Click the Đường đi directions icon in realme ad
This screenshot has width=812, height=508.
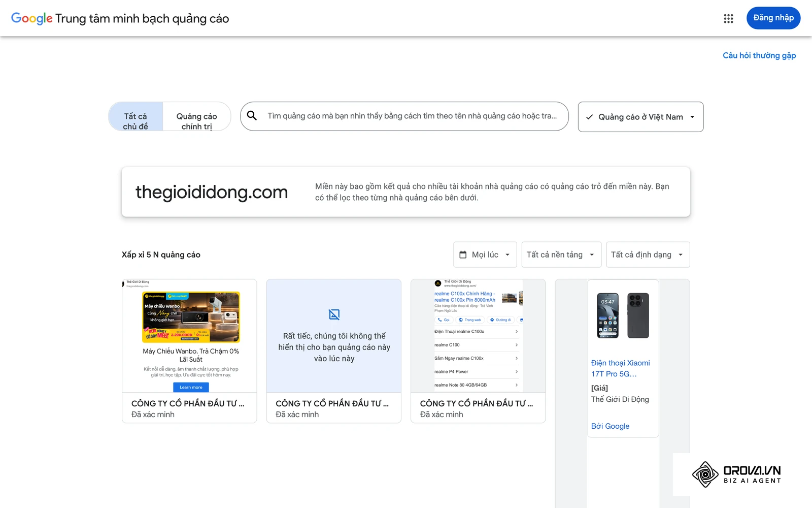[x=492, y=320]
